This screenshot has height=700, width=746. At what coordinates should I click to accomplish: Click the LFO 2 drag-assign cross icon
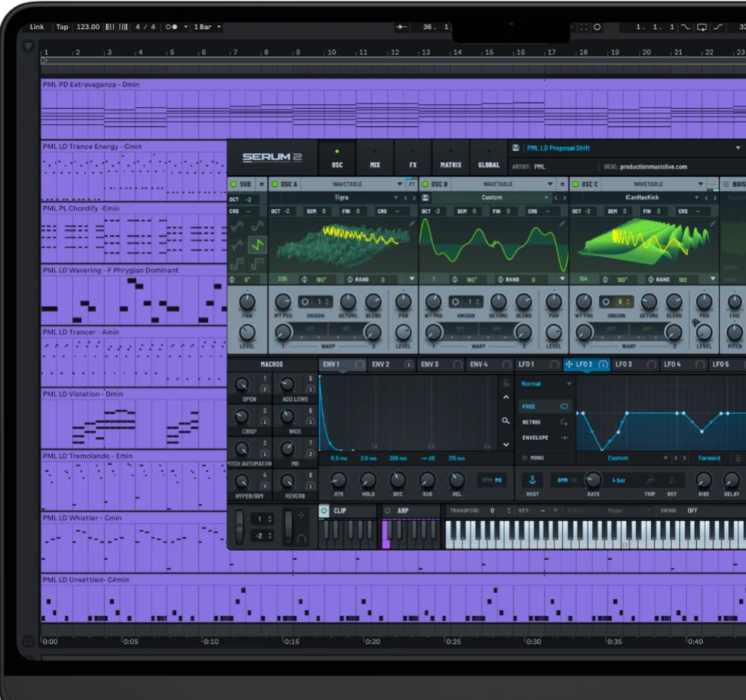click(x=569, y=364)
